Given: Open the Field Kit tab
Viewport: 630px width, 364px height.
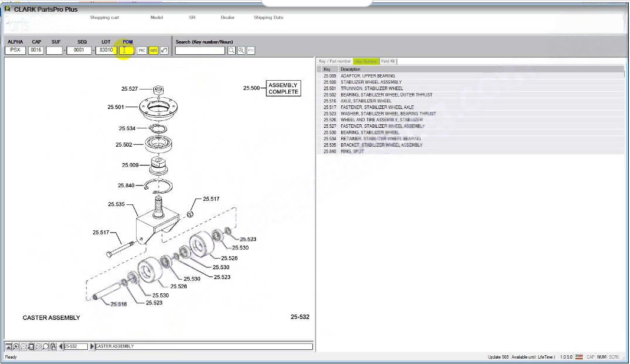Looking at the screenshot, I should 388,61.
